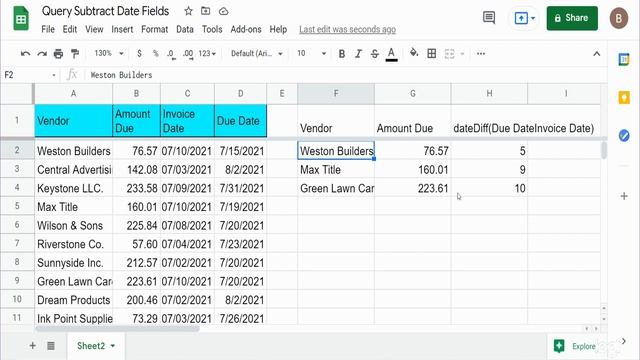Image resolution: width=640 pixels, height=360 pixels.
Task: Open the Sheet2 tab menu arrow
Action: 113,346
